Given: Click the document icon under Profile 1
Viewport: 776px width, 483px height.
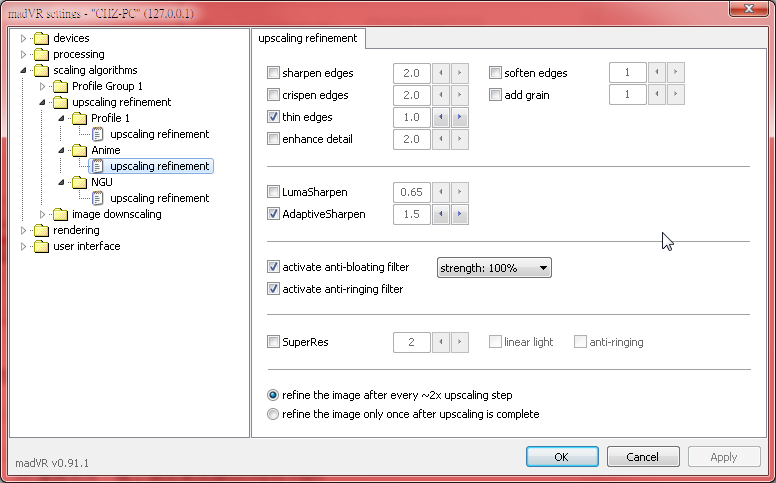Looking at the screenshot, I should click(98, 134).
